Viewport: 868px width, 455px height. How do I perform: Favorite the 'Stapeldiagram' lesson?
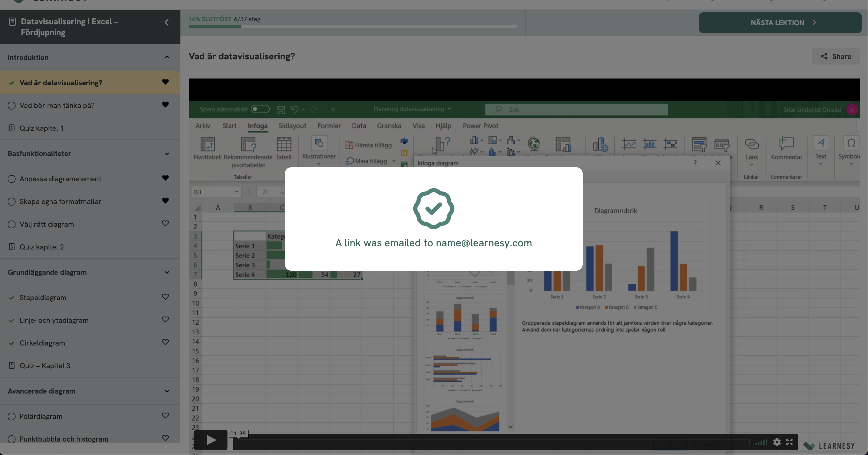click(x=165, y=297)
